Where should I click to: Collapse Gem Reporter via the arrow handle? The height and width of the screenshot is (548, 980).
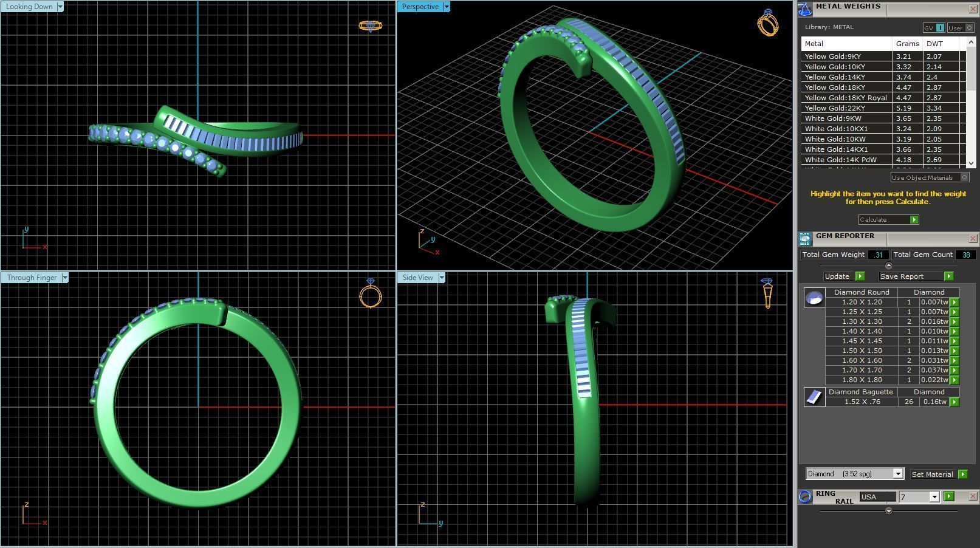click(889, 265)
